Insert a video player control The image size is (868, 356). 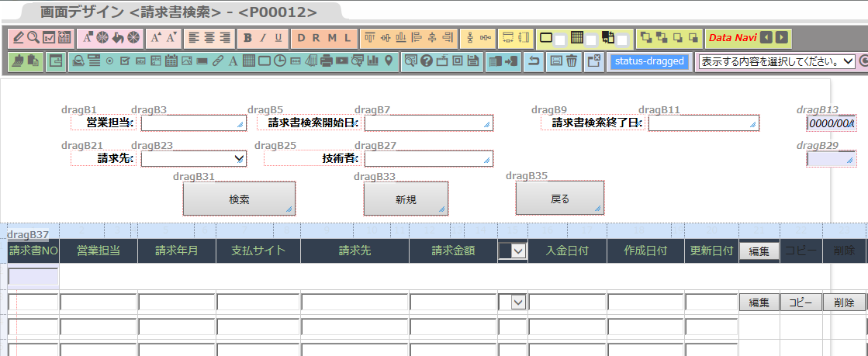[342, 61]
